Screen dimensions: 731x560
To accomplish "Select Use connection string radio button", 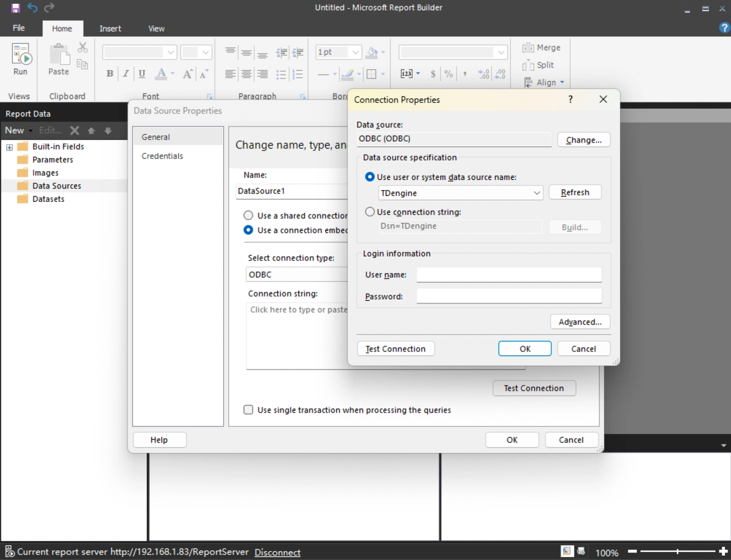I will (369, 212).
